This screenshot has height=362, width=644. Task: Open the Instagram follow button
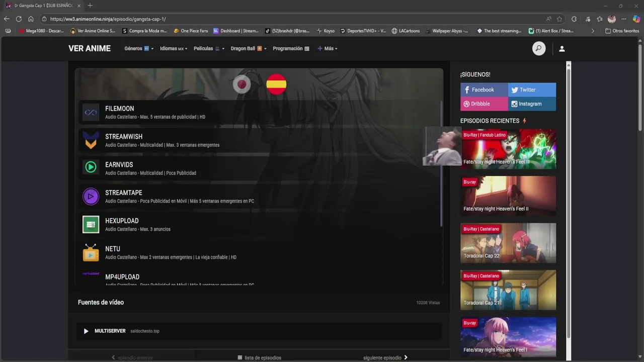click(532, 104)
